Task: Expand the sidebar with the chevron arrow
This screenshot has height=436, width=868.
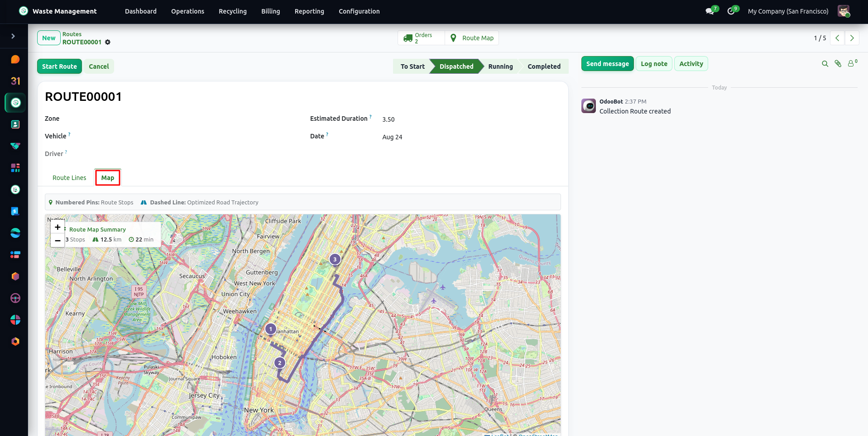Action: click(x=13, y=36)
